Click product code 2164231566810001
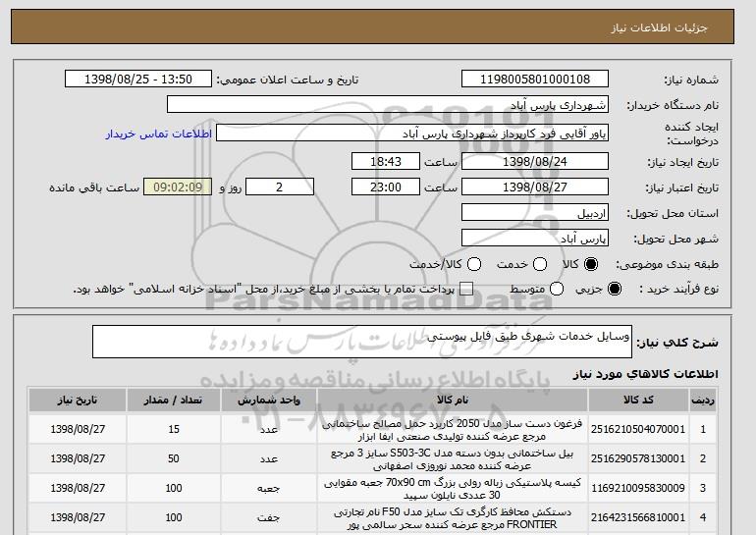756x535 pixels. [638, 517]
